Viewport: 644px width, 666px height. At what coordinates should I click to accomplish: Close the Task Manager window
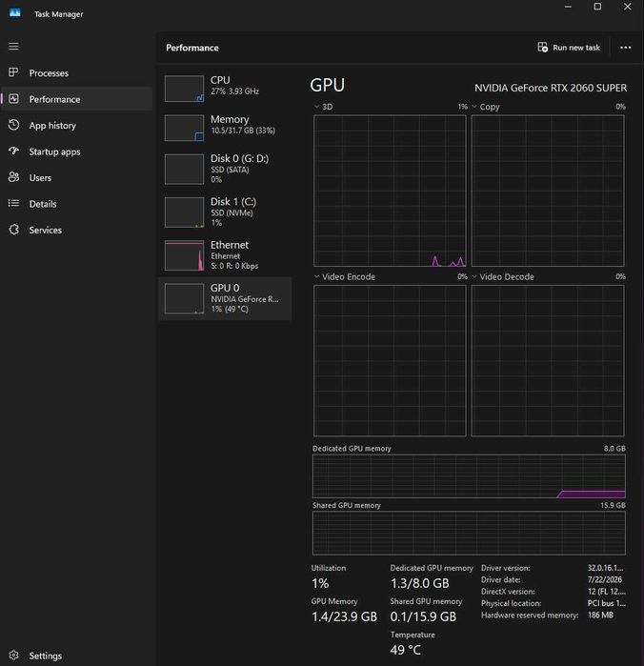coord(628,7)
